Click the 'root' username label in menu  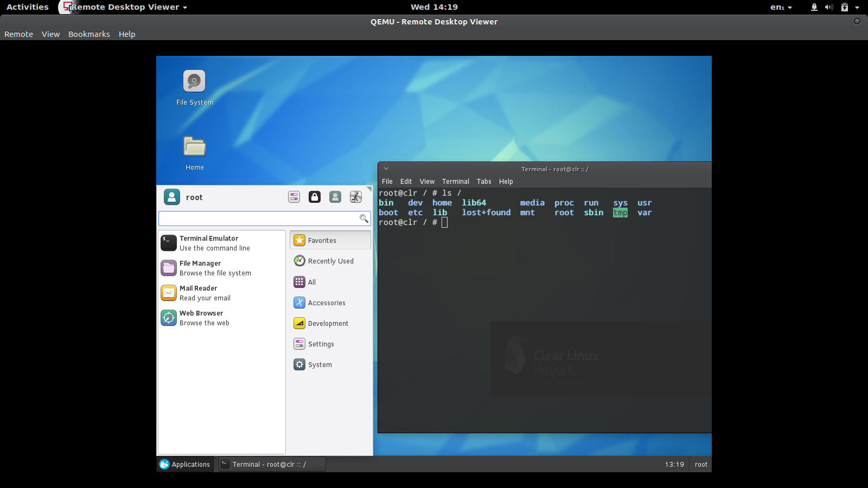tap(194, 197)
